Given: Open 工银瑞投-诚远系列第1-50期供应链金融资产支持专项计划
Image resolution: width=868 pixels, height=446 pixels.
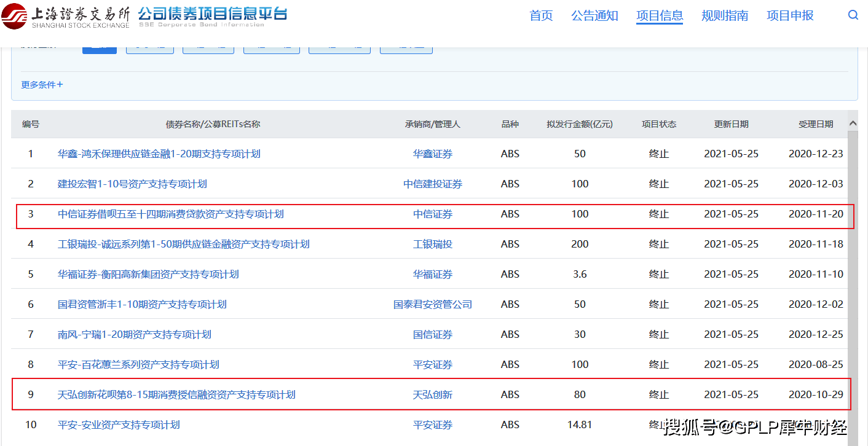Looking at the screenshot, I should click(x=184, y=244).
